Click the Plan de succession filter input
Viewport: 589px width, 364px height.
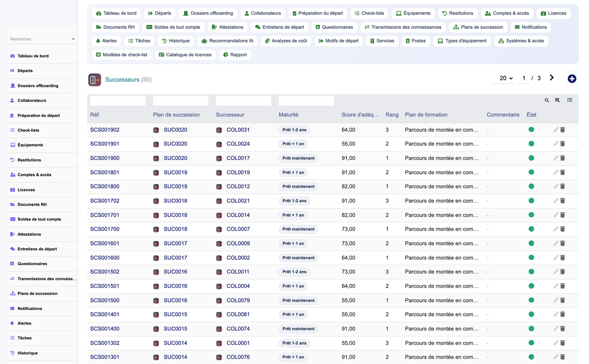(181, 101)
